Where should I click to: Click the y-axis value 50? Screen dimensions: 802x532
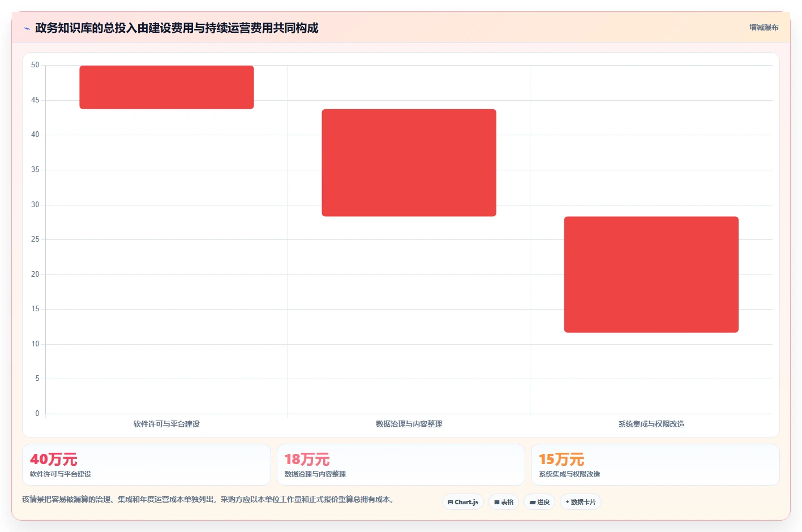[x=35, y=65]
